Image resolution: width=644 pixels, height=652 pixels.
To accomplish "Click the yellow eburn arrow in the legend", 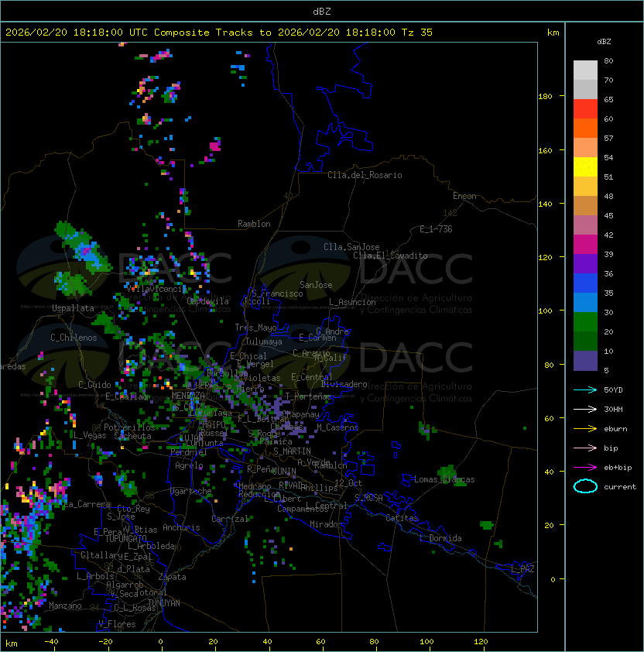I will pos(585,429).
